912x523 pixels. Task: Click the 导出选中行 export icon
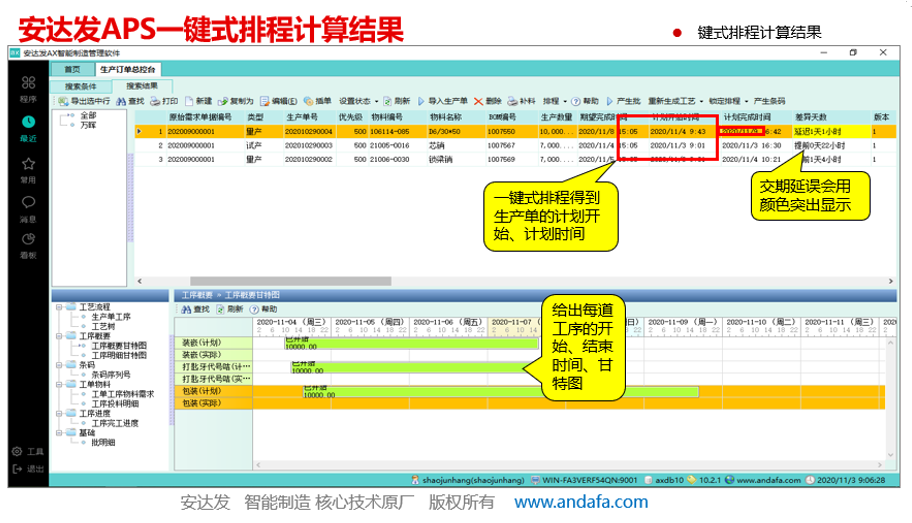[63, 101]
